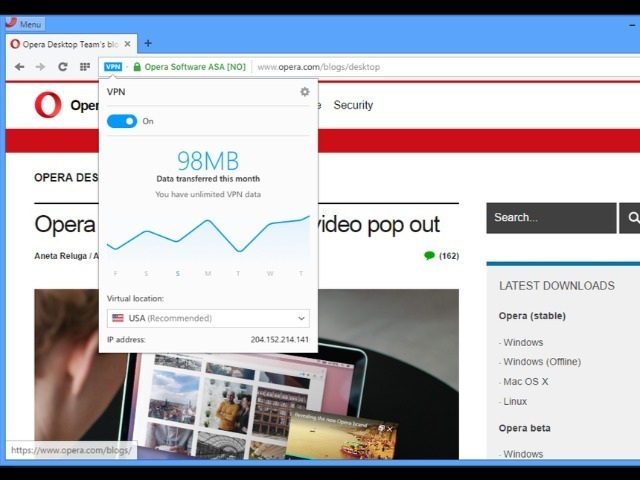Close the pop-out video overlay
Screen dimensions: 640x480
coord(390,429)
